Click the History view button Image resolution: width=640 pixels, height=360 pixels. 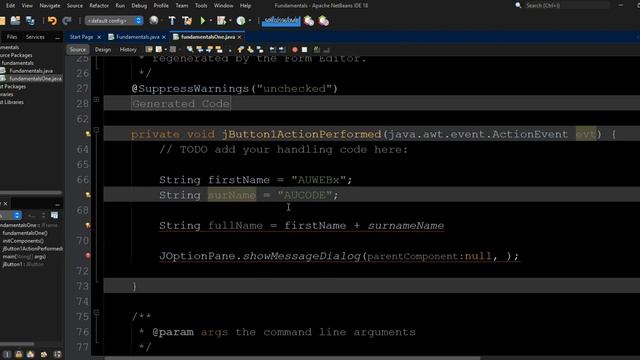click(128, 50)
